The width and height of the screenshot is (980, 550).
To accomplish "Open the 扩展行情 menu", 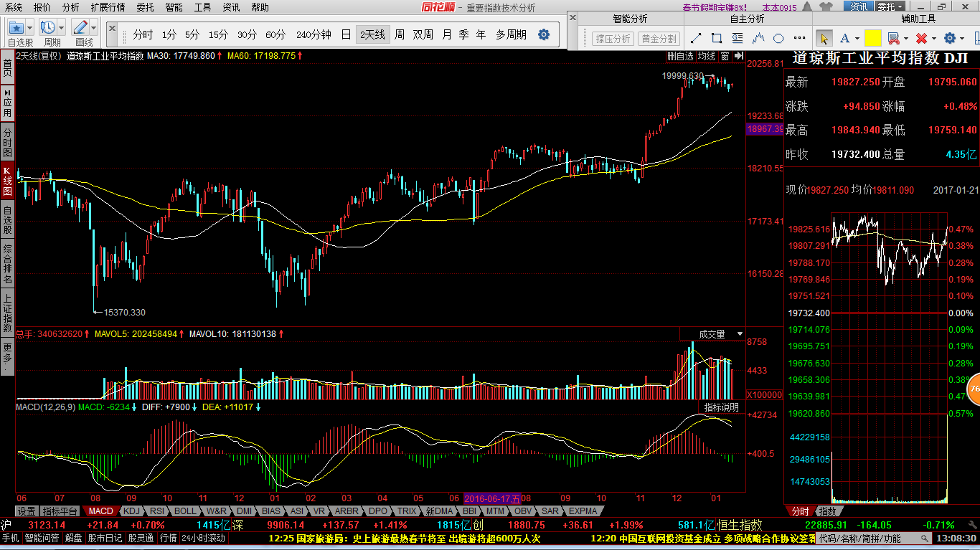I will (108, 7).
